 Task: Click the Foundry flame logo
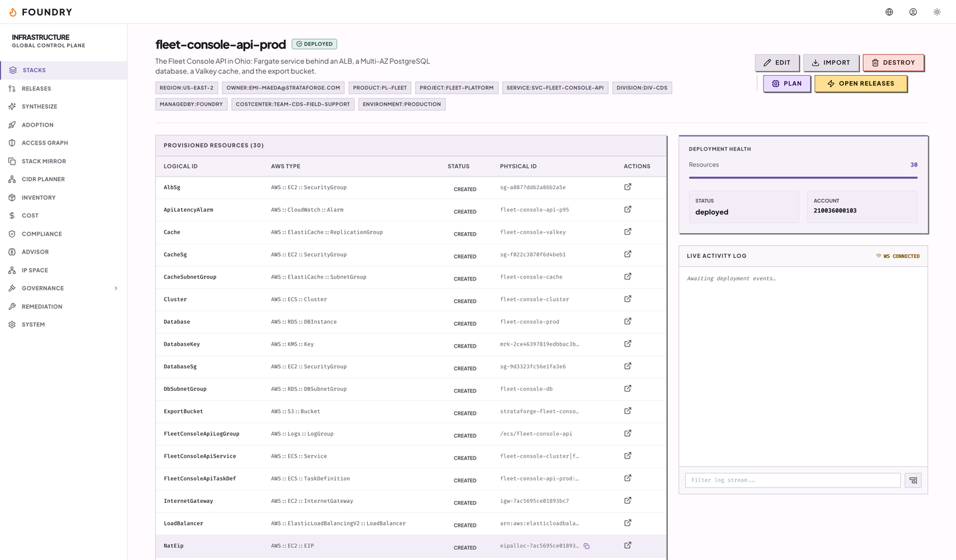[13, 12]
